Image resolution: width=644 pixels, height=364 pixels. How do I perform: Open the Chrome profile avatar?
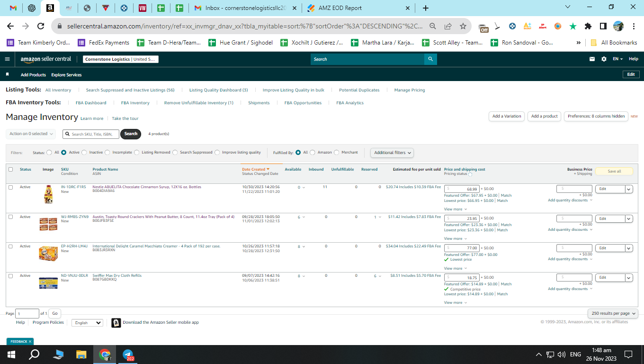coord(618,27)
